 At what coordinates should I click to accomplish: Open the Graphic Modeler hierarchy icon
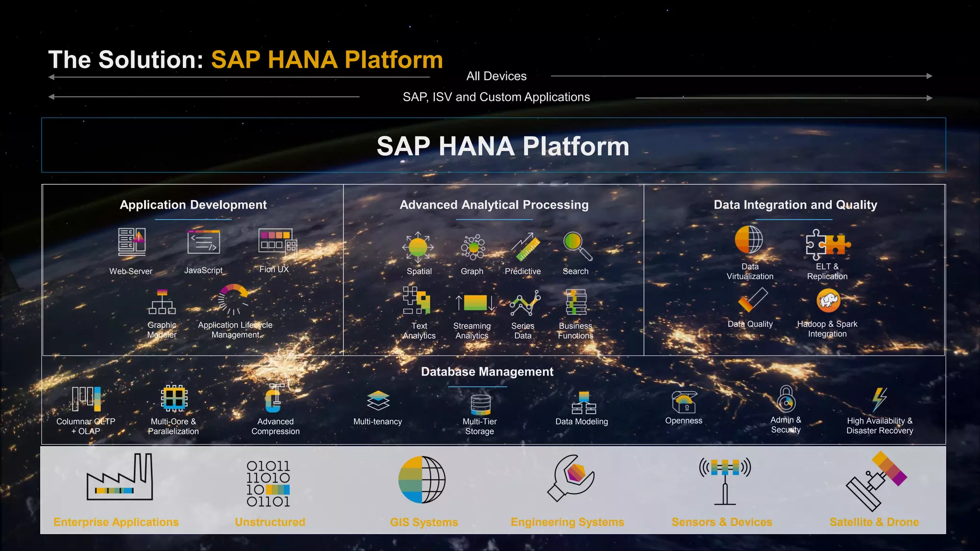click(162, 302)
